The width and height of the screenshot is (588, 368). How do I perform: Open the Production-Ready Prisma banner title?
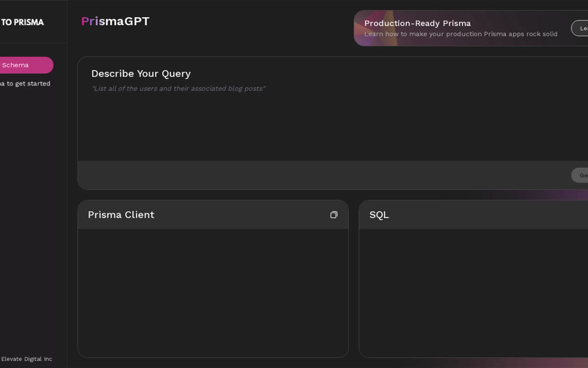tap(417, 23)
